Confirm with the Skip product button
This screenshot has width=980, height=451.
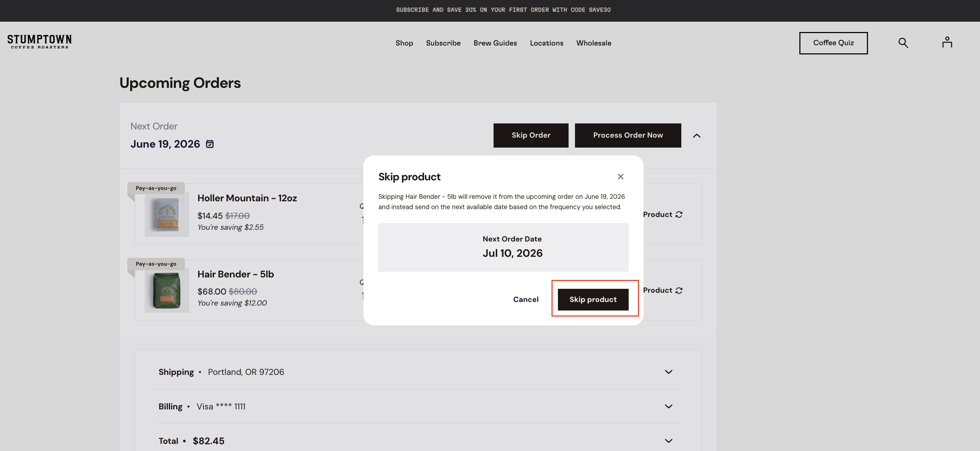click(x=593, y=299)
